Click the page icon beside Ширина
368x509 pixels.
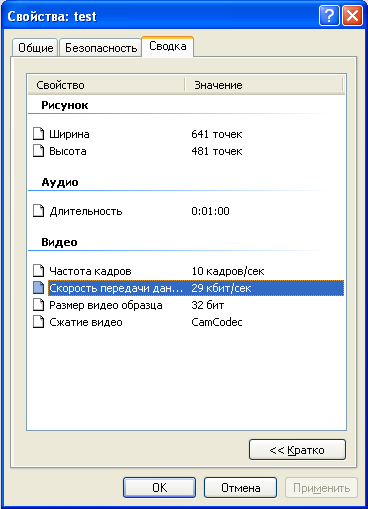coord(38,134)
